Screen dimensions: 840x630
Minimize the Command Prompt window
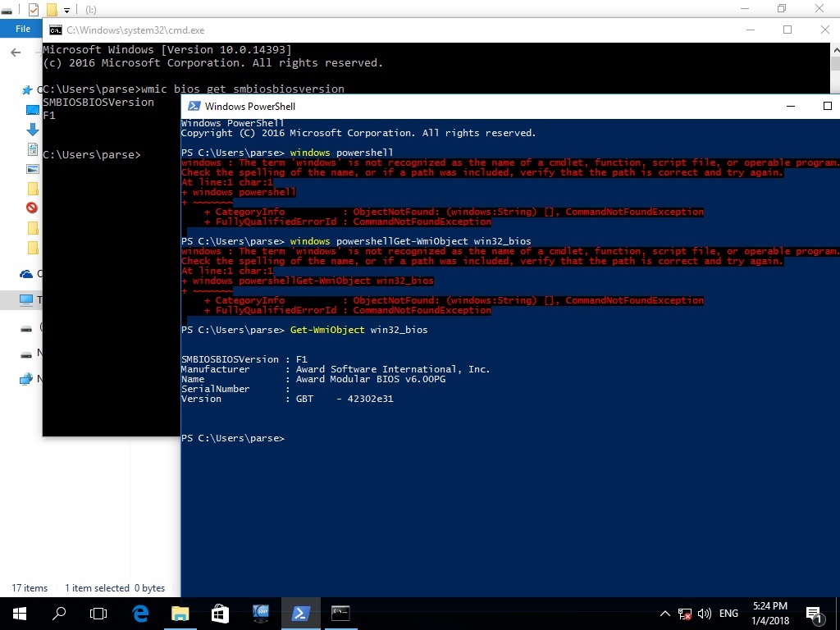coord(750,30)
